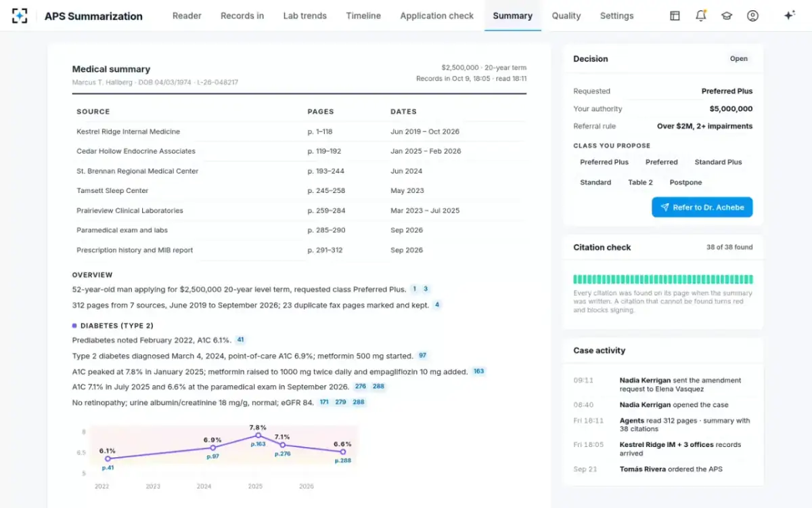This screenshot has height=508, width=812.
Task: Choose the Postpone class chip
Action: 685,183
